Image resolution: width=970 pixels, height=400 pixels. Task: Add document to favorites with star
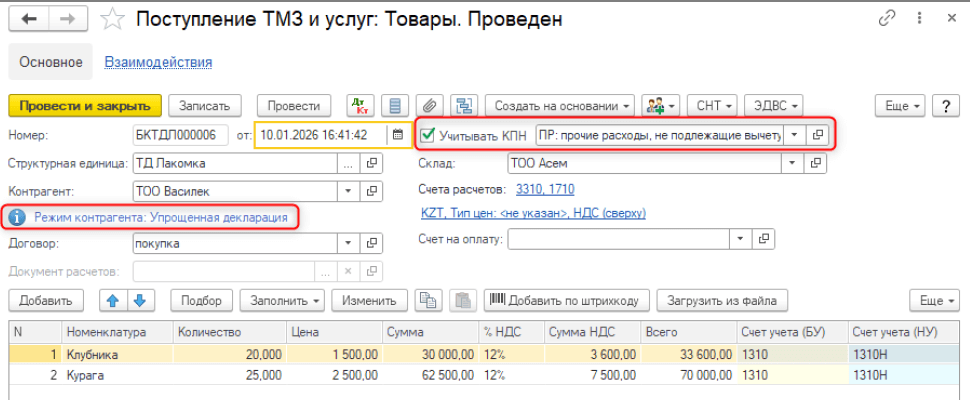pos(115,19)
